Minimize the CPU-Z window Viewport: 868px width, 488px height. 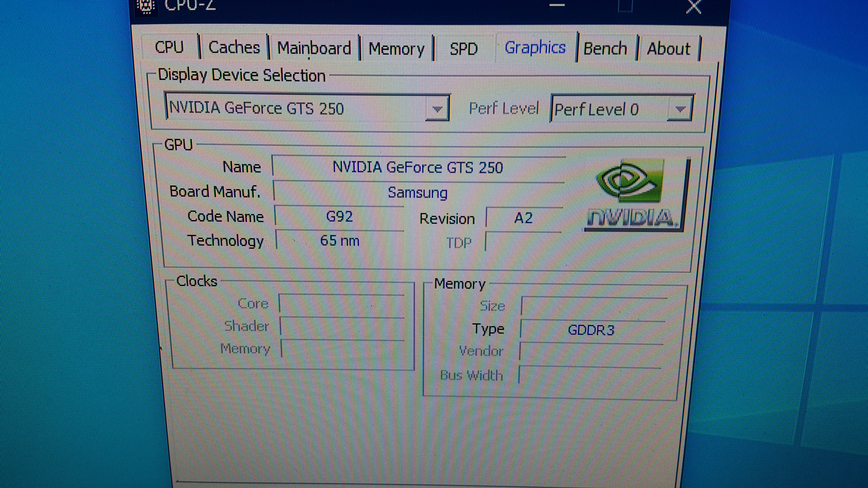tap(557, 5)
